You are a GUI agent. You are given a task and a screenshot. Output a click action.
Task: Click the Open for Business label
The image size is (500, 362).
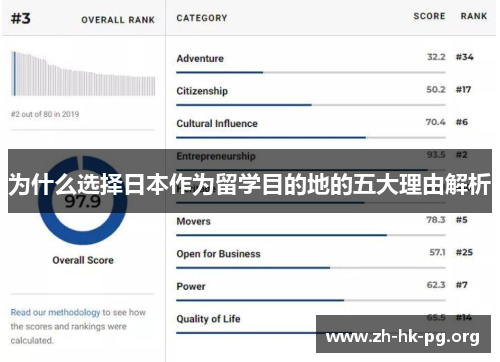[x=218, y=254]
